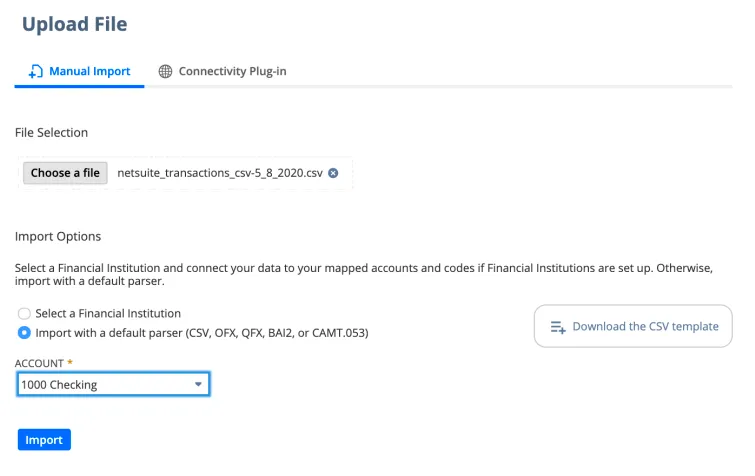Click the Select a Financial Institution label
755x476 pixels.
coord(108,314)
